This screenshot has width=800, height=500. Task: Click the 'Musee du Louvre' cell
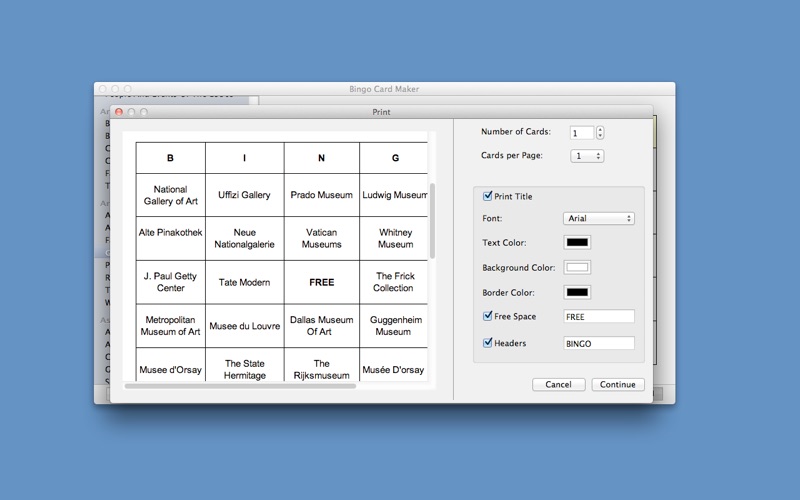pyautogui.click(x=245, y=326)
